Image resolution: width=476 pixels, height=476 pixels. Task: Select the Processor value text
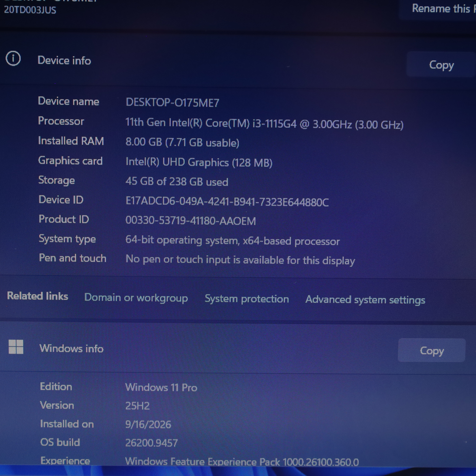pyautogui.click(x=264, y=123)
